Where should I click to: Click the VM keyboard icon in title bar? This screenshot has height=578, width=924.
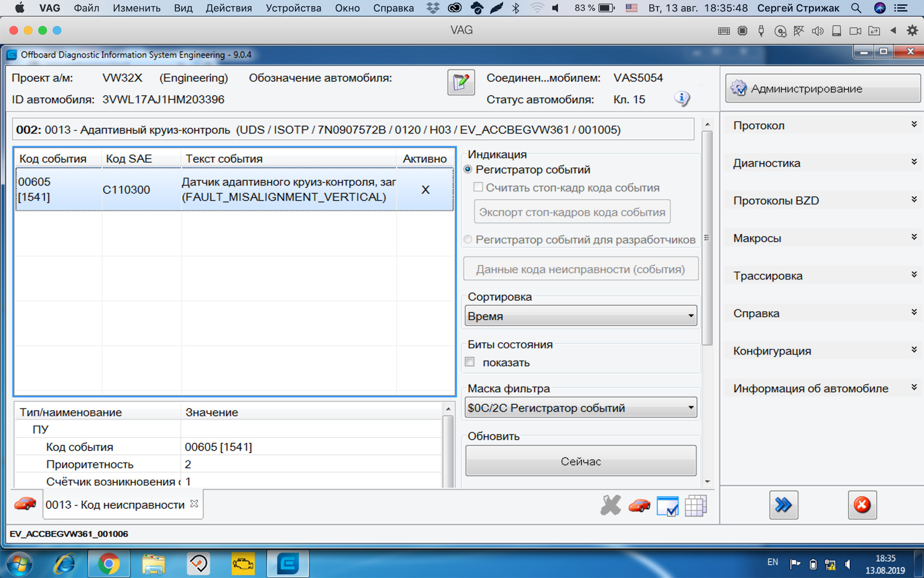pyautogui.click(x=724, y=31)
